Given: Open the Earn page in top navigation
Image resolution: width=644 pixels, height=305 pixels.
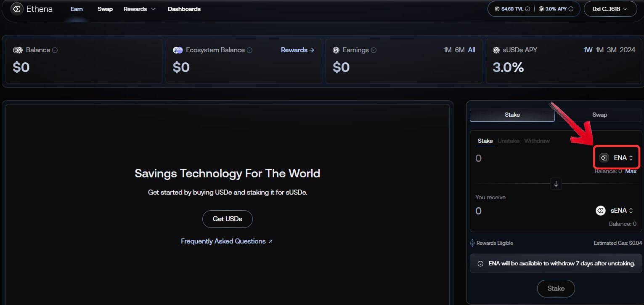Looking at the screenshot, I should (x=77, y=9).
